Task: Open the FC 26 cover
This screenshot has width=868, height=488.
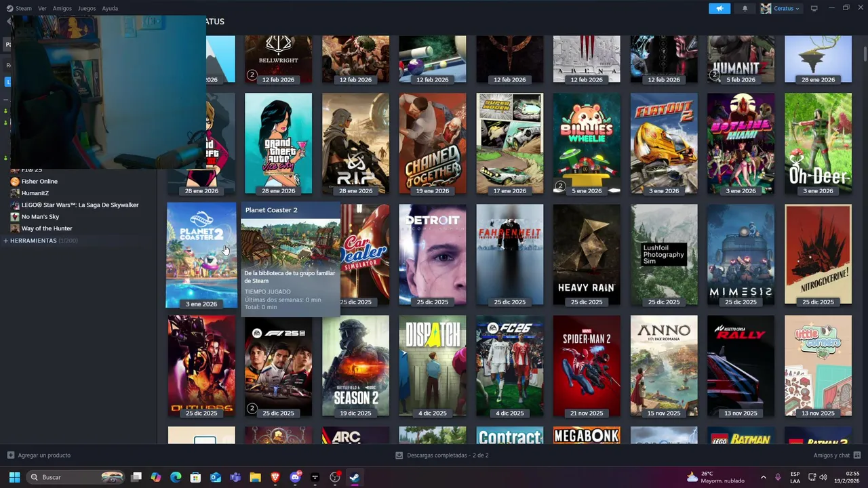Action: pos(510,365)
